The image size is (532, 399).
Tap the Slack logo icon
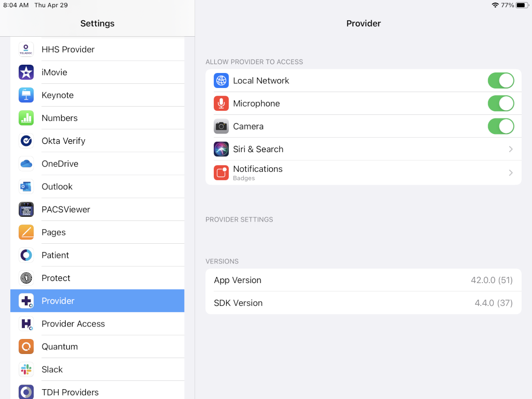(26, 370)
